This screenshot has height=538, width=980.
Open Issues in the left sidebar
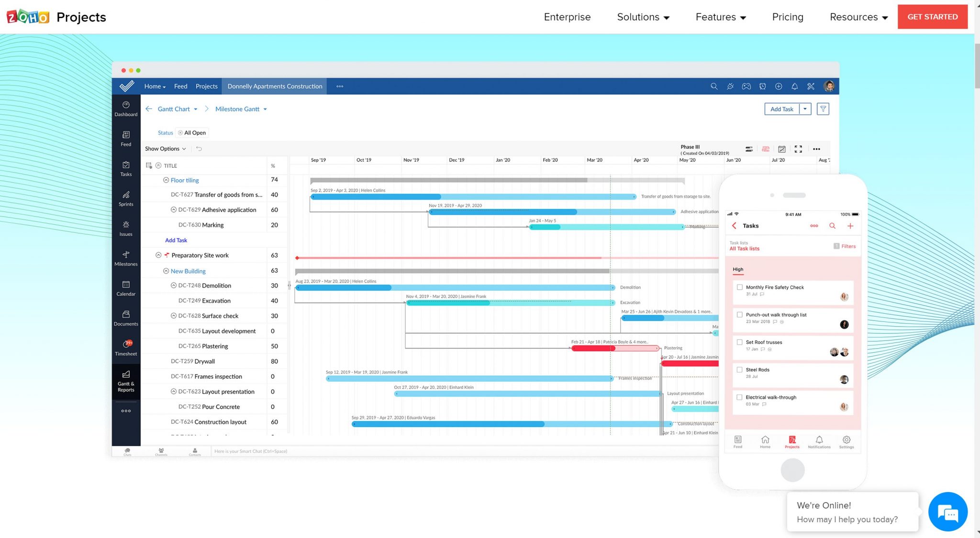[126, 229]
